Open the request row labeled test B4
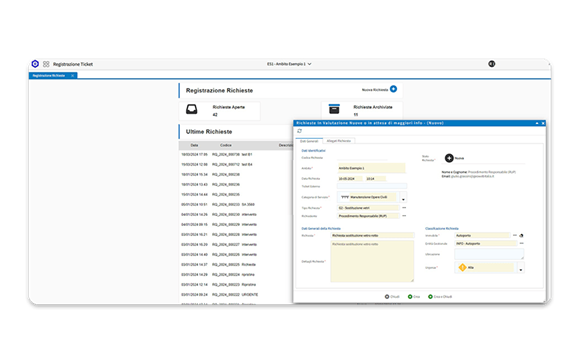Image resolution: width=576 pixels, height=362 pixels. [236, 164]
